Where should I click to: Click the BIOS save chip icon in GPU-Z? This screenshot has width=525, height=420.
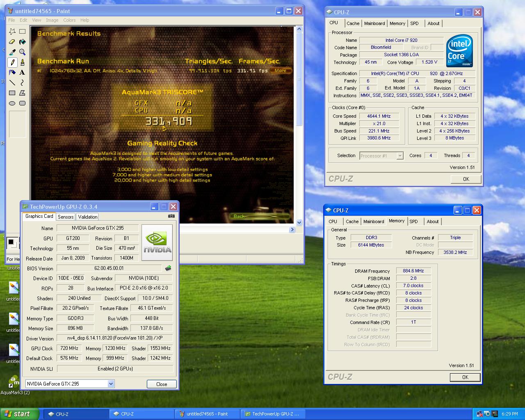(168, 268)
